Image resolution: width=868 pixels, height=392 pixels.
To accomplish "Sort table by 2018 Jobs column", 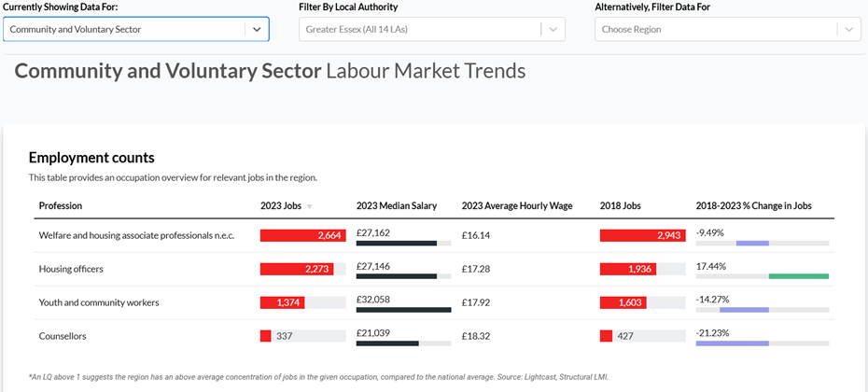I will (621, 205).
